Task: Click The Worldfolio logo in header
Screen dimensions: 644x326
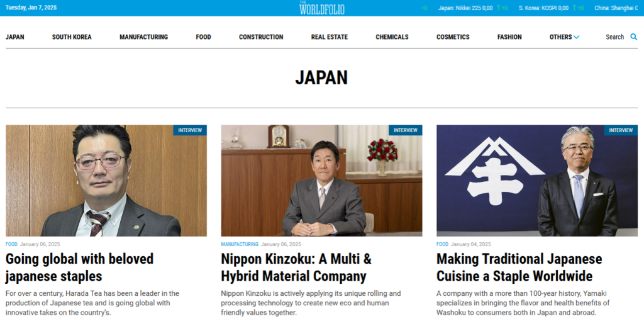Action: 322,8
